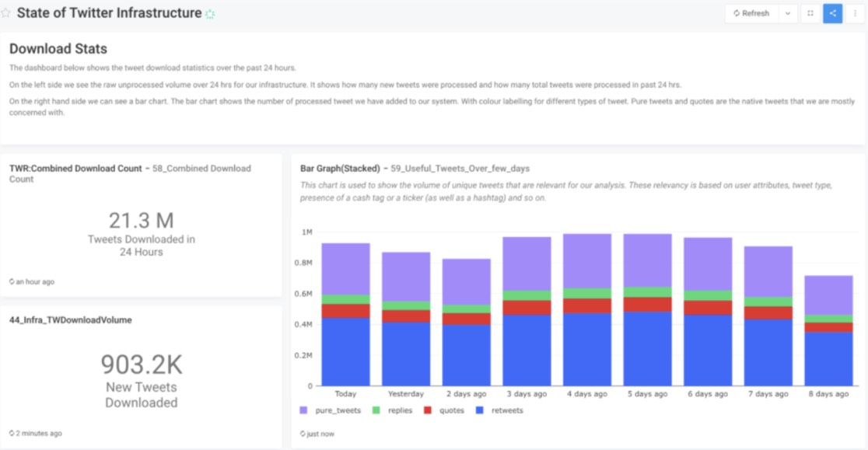Click the green loading indicator beside dashboard title

210,14
